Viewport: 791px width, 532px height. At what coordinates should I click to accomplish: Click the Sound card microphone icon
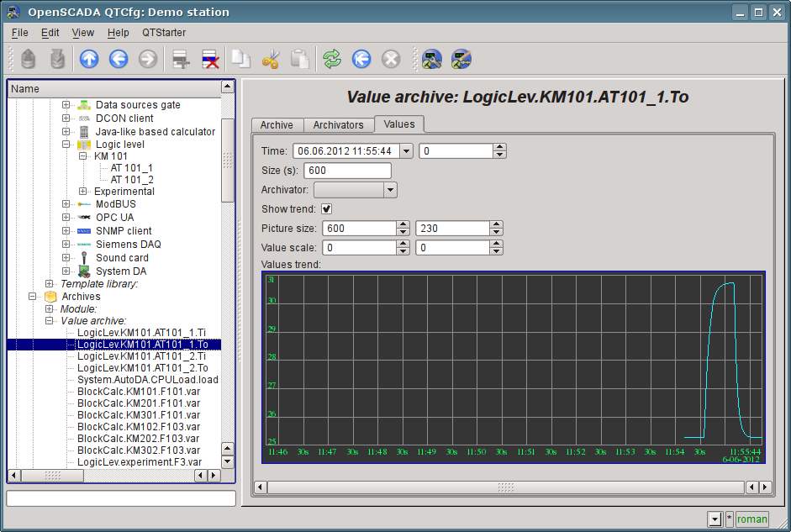pyautogui.click(x=84, y=258)
